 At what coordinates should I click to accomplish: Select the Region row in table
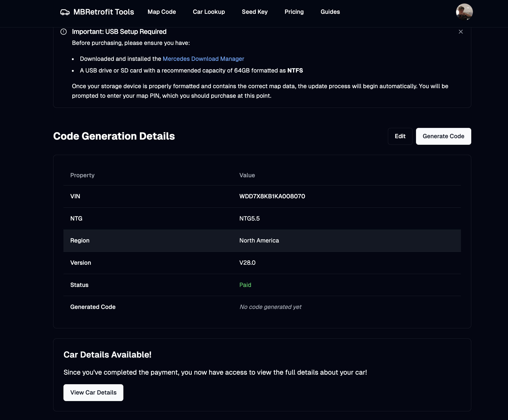[x=262, y=241]
